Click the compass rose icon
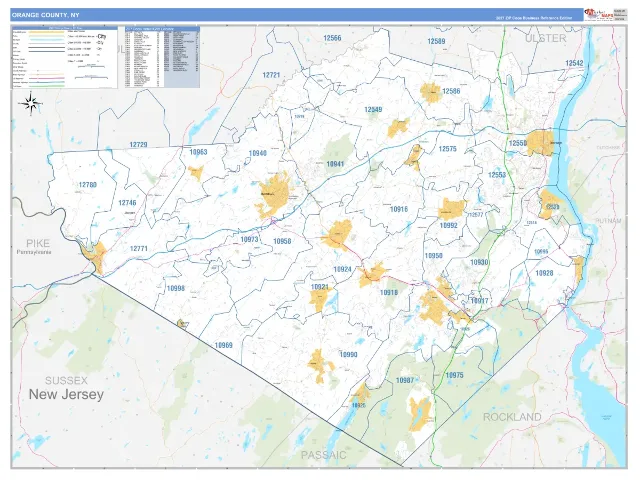This screenshot has height=480, width=640. [30, 104]
